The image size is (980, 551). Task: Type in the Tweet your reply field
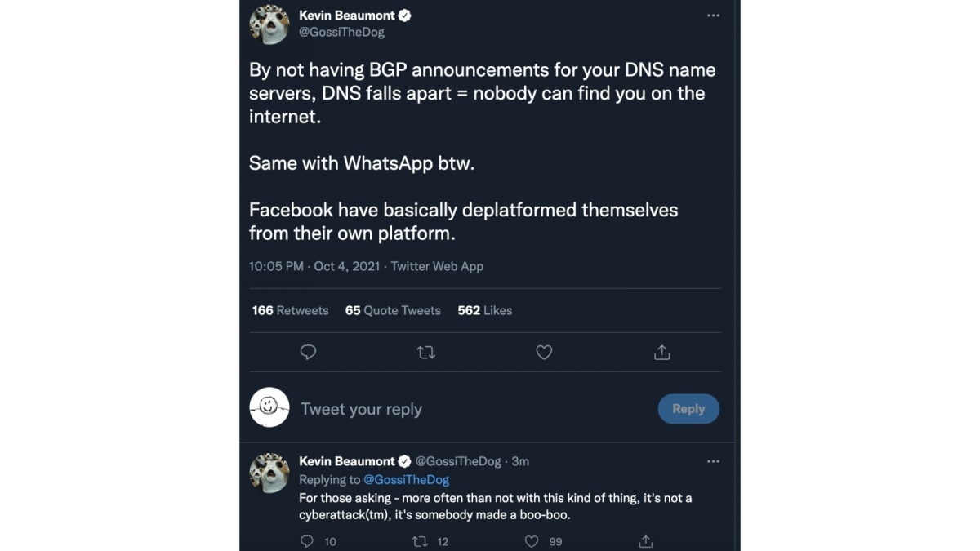(457, 409)
